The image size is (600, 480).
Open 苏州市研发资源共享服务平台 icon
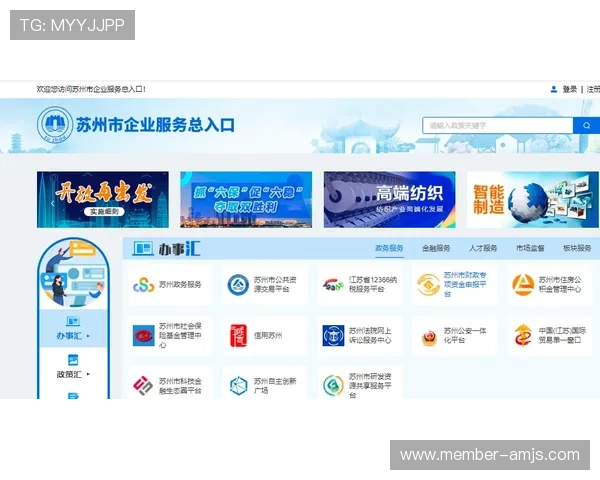(x=333, y=385)
